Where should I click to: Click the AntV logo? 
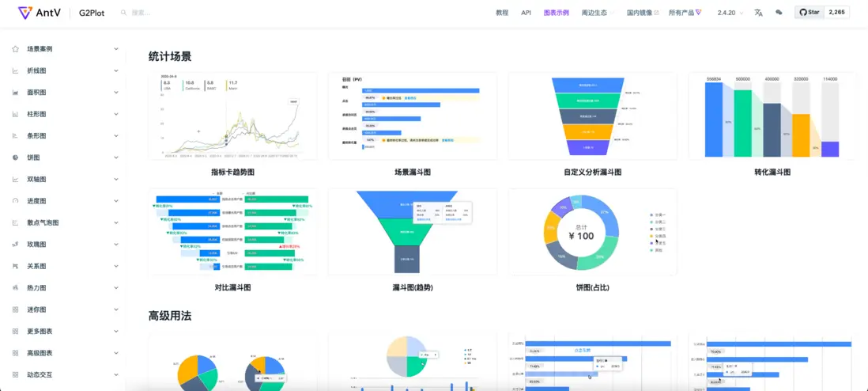pos(40,13)
